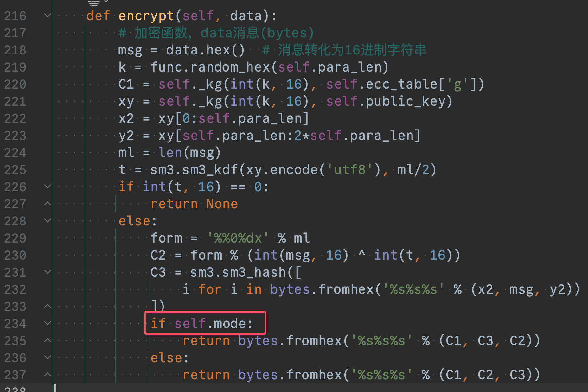Fold the 'if int(t, 16) == 0' block
588x392 pixels.
pos(48,186)
